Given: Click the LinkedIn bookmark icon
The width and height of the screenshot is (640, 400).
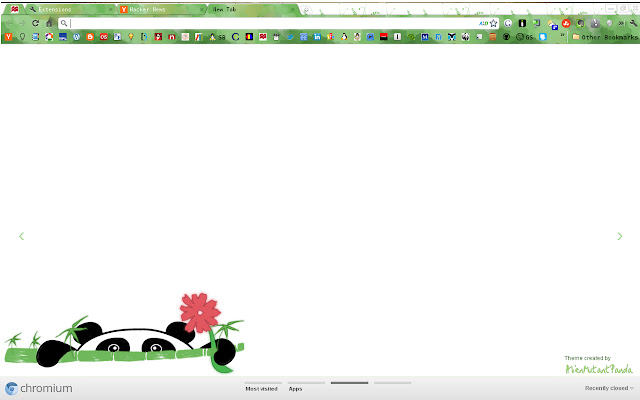Looking at the screenshot, I should click(x=317, y=37).
